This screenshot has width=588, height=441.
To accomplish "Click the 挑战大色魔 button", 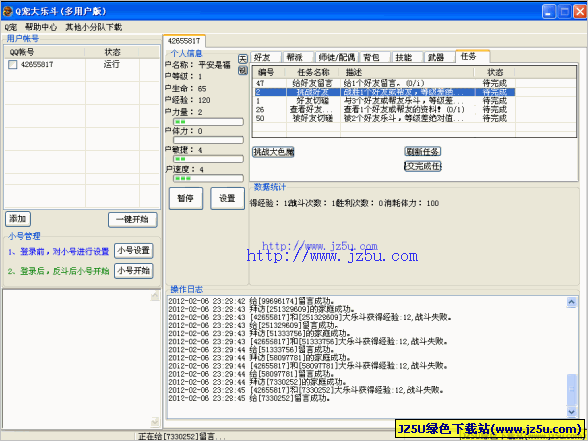I will (x=273, y=152).
